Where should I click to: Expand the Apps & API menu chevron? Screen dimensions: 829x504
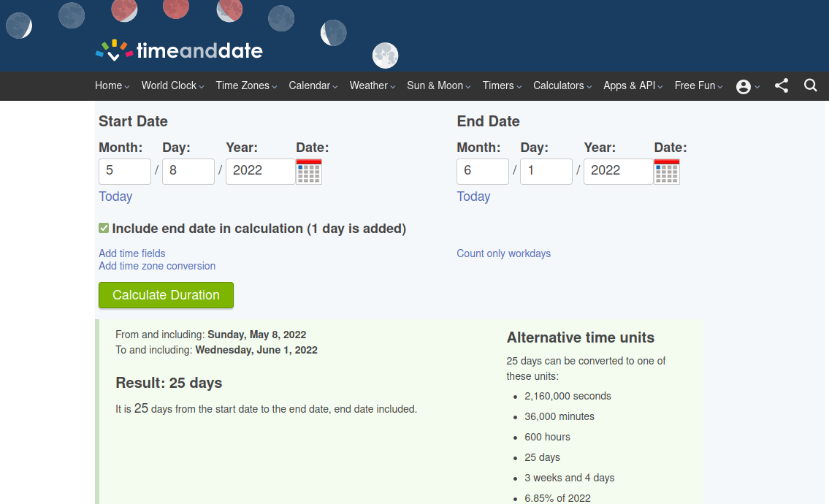660,87
